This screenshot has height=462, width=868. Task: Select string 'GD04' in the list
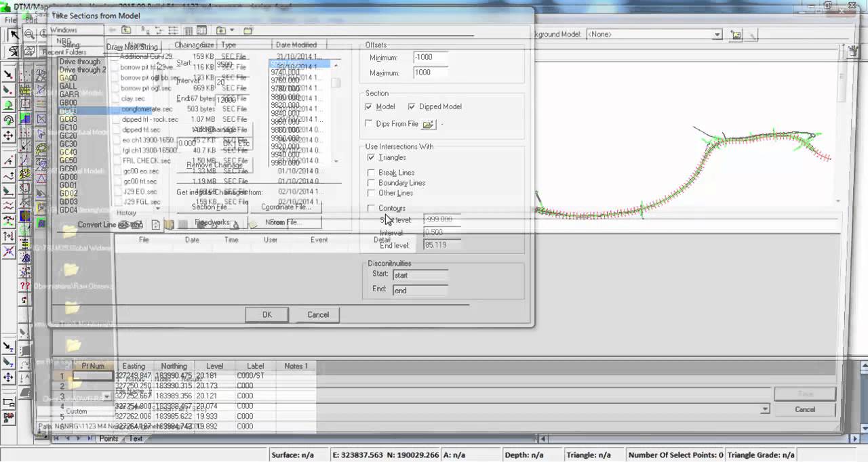click(68, 210)
